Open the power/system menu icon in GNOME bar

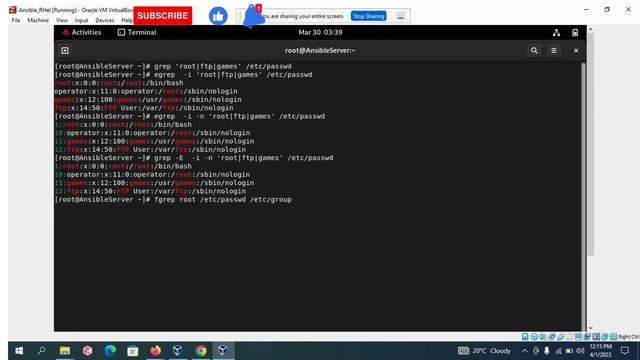[x=575, y=33]
